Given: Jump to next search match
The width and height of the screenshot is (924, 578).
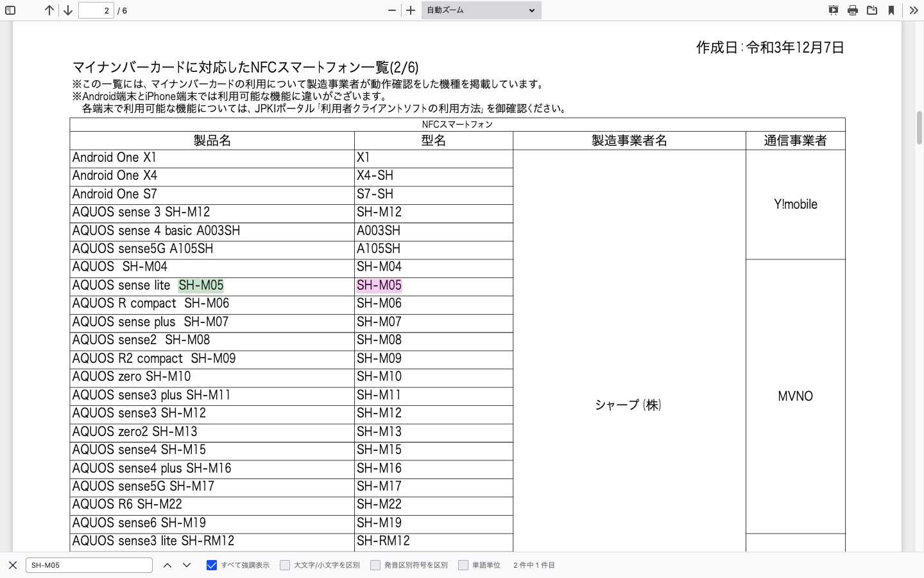Looking at the screenshot, I should pos(187,565).
